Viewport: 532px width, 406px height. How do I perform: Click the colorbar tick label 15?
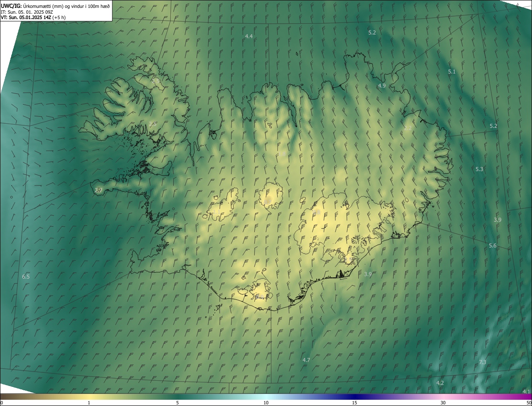(x=355, y=403)
